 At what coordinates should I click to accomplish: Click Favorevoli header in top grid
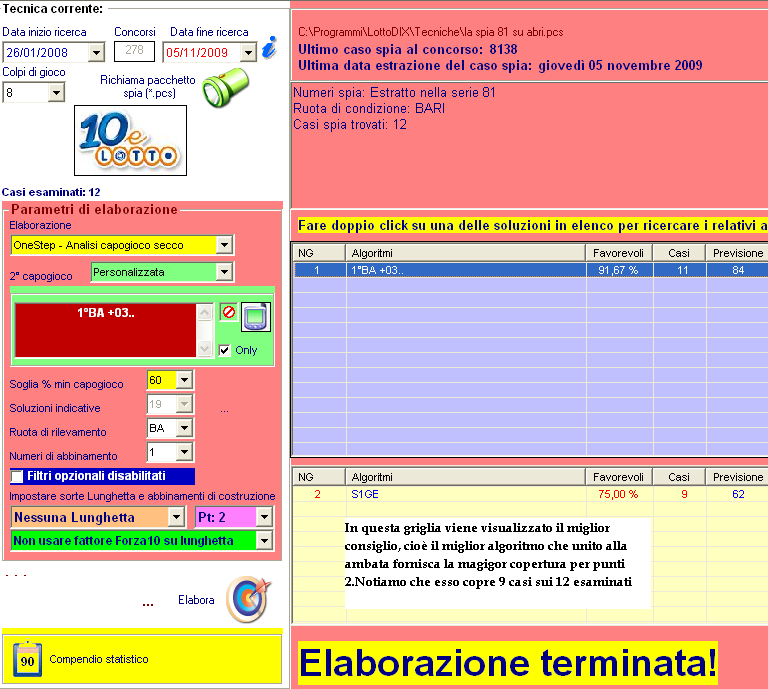619,253
